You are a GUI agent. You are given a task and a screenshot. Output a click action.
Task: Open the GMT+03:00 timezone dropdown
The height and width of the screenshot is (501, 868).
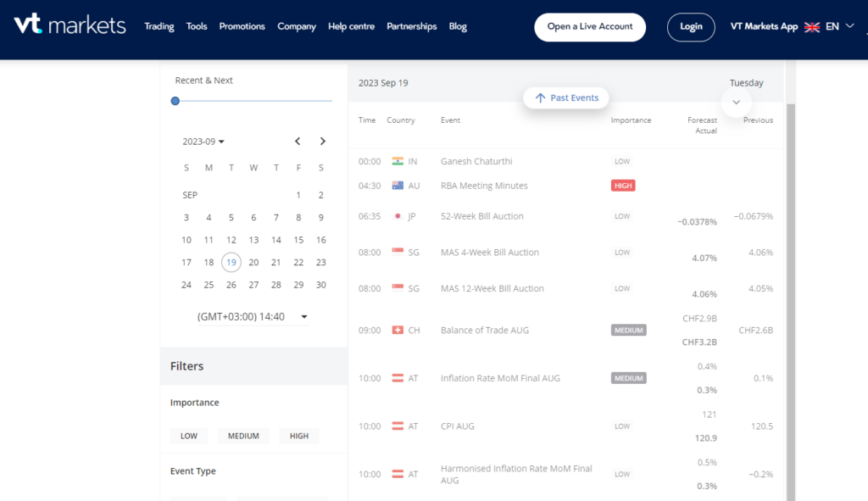click(x=253, y=317)
